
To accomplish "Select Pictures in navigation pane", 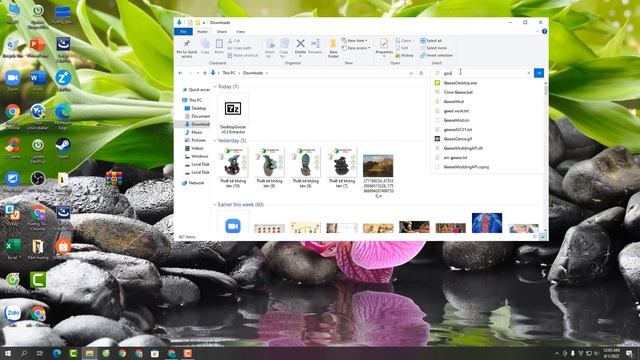I will click(x=198, y=140).
